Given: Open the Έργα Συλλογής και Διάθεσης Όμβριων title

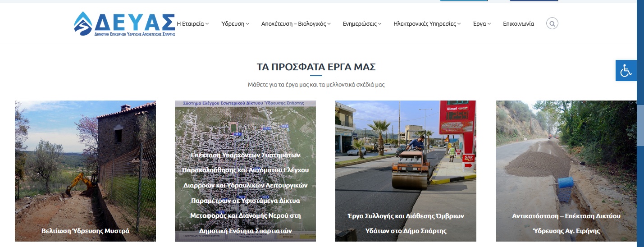Looking at the screenshot, I should pos(406,216).
